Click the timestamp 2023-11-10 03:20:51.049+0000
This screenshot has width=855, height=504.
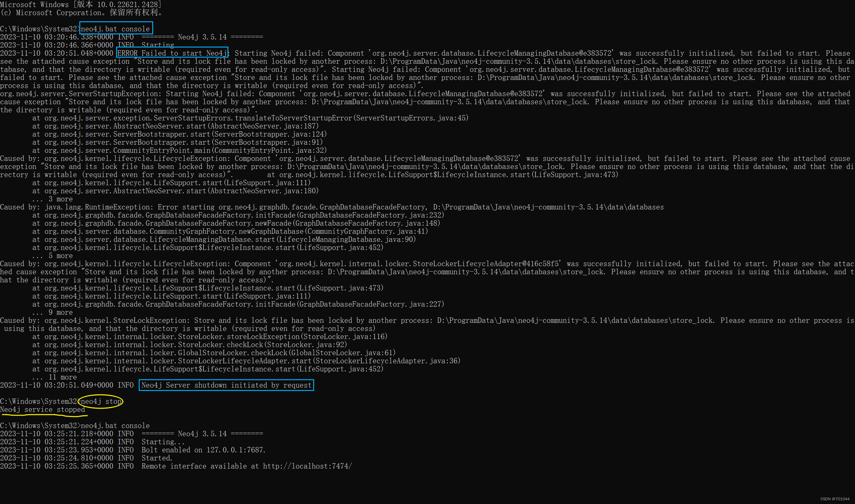(57, 385)
